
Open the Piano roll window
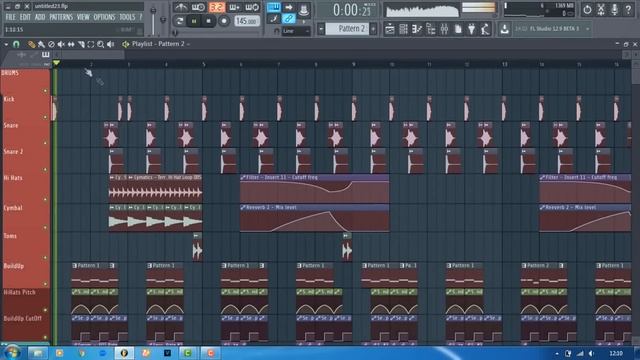(x=417, y=29)
